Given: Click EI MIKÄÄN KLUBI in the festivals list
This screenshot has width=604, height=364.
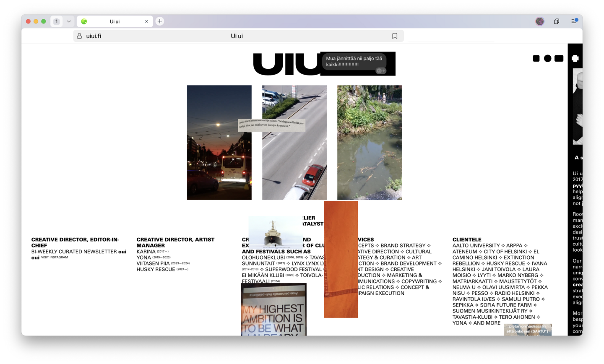Looking at the screenshot, I should [x=263, y=275].
